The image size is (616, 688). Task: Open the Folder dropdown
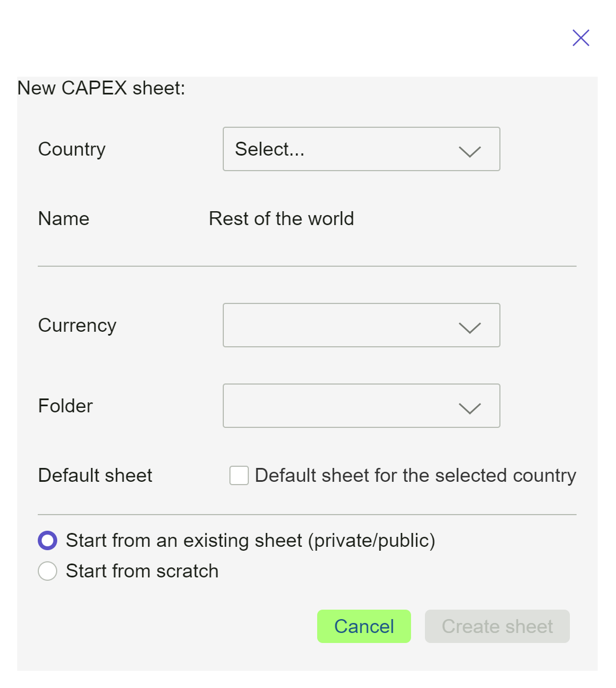pos(361,406)
